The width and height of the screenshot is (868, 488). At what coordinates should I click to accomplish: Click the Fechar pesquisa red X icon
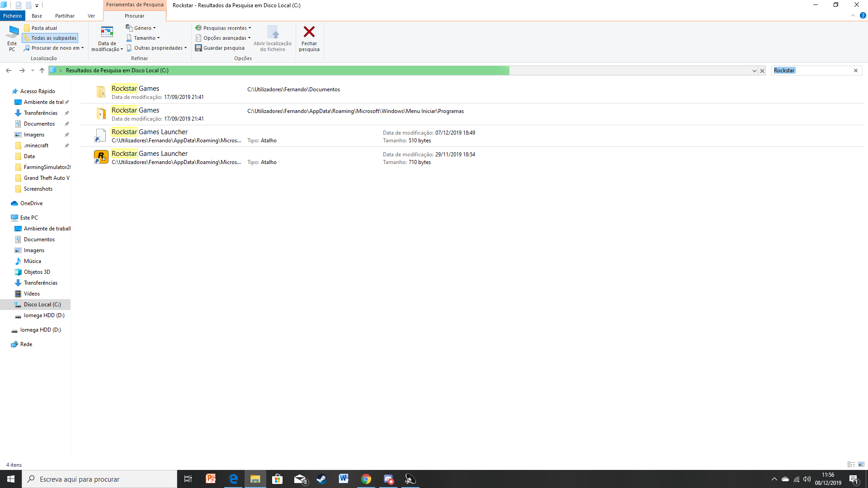click(309, 32)
